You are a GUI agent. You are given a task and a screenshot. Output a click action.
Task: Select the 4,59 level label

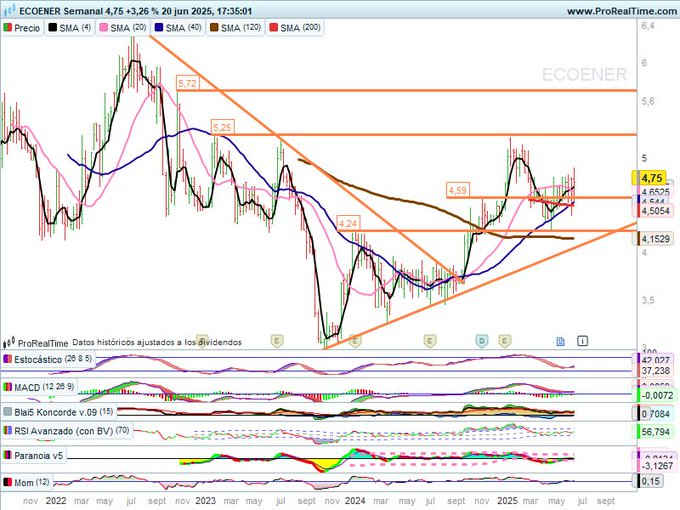tap(458, 190)
